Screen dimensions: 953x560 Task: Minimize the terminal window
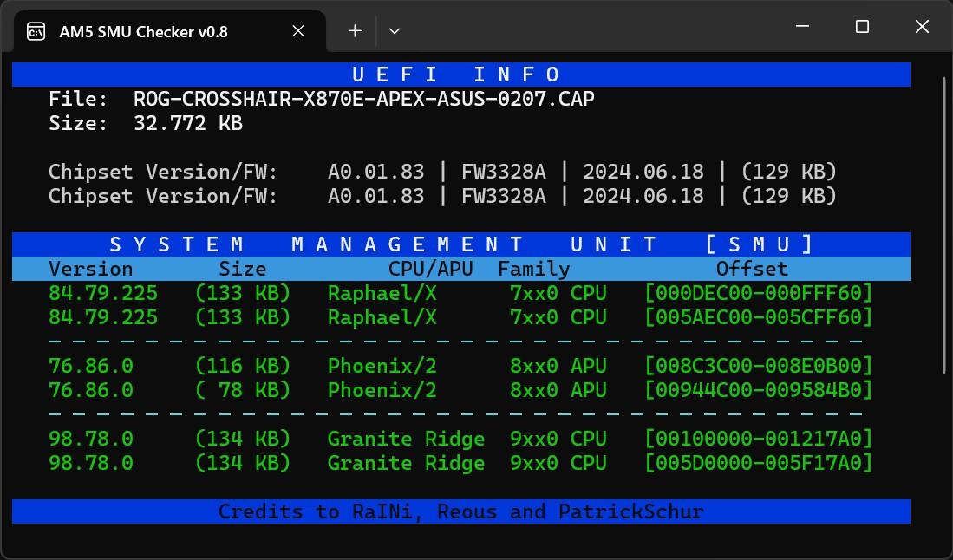click(x=802, y=26)
